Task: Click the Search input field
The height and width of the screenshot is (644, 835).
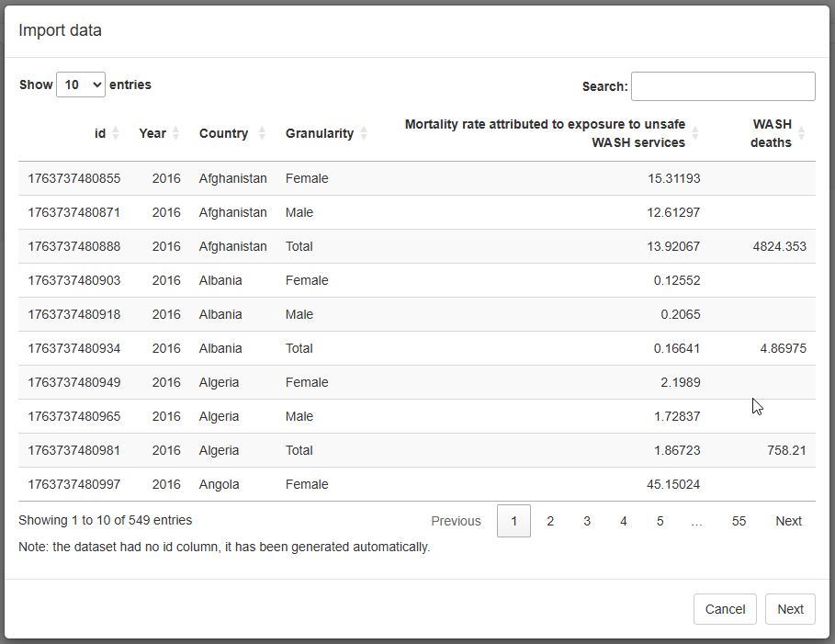Action: [x=723, y=86]
